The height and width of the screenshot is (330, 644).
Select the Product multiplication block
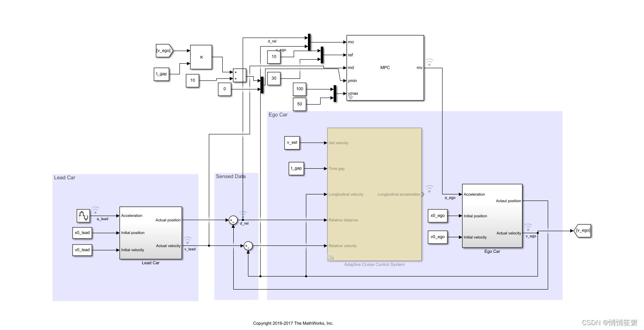click(201, 57)
